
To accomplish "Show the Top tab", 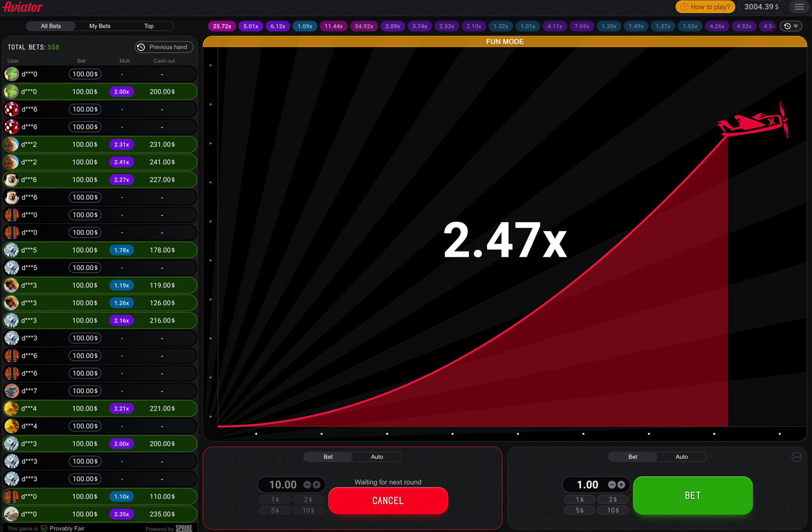I will pos(149,26).
